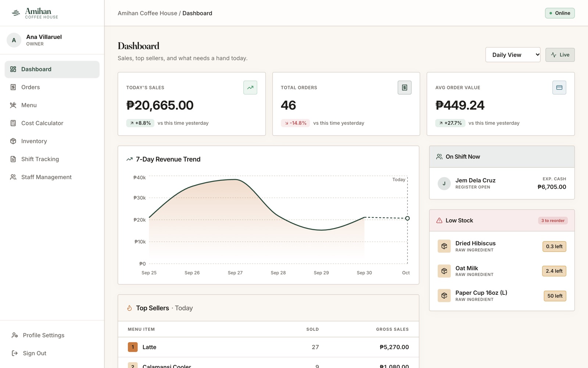Click the Inventory box icon in sidebar
Image resolution: width=588 pixels, height=368 pixels.
13,141
